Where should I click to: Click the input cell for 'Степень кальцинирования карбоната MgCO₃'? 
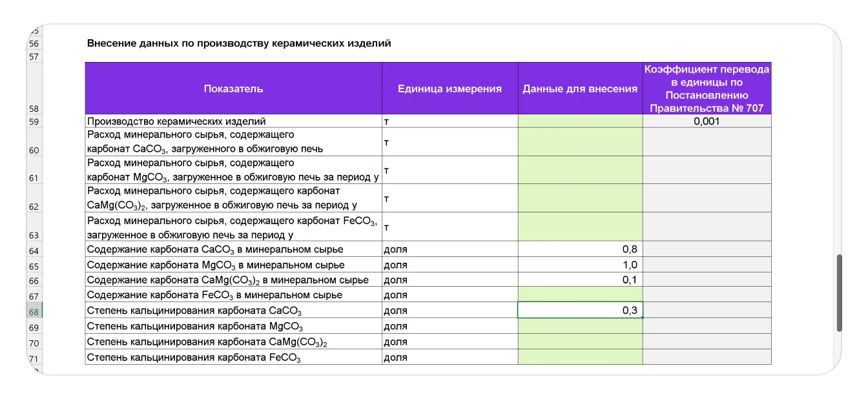point(580,326)
